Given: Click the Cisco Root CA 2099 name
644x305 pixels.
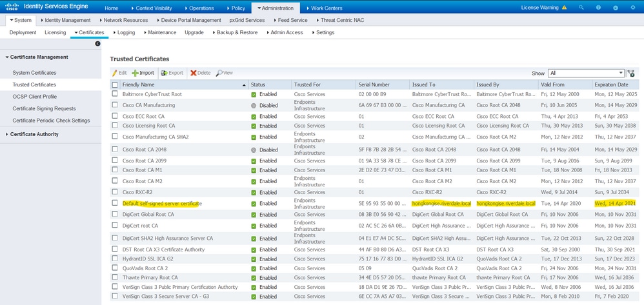Looking at the screenshot, I should pos(144,161).
